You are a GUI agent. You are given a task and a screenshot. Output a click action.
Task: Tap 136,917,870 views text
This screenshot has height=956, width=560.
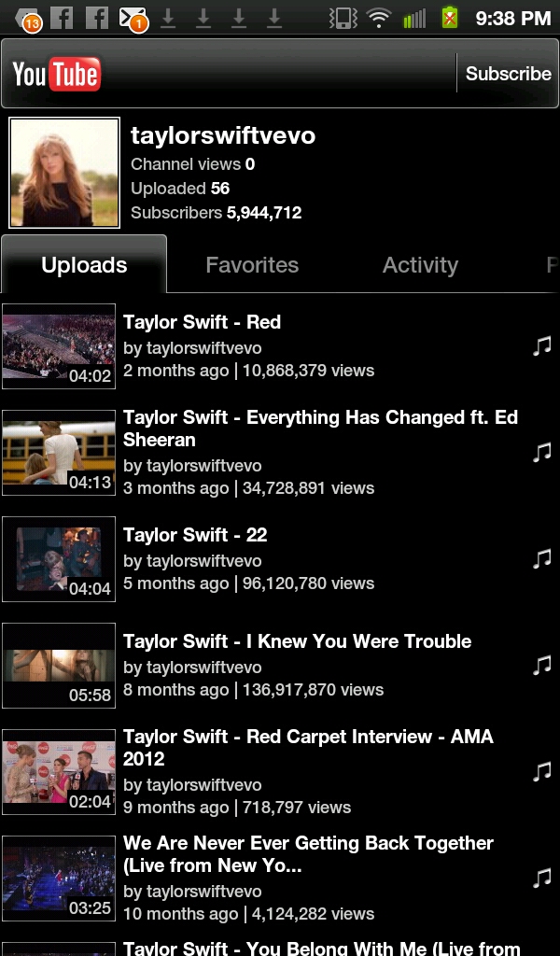(x=314, y=690)
